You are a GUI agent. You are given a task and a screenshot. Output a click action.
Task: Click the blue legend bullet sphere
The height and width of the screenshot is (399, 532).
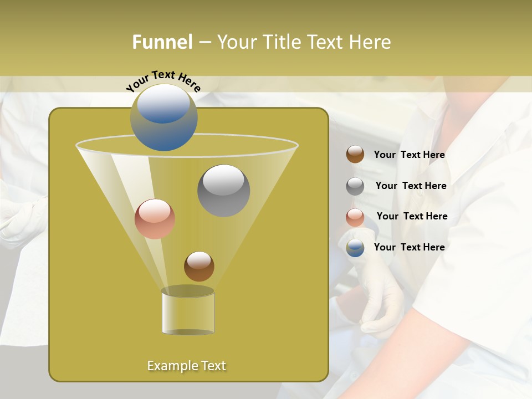coord(355,248)
